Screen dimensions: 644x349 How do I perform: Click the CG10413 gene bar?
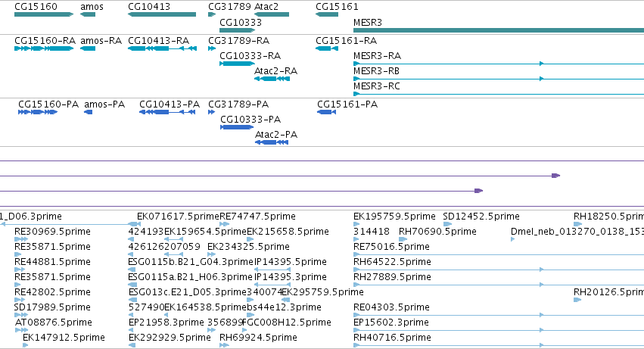point(162,14)
